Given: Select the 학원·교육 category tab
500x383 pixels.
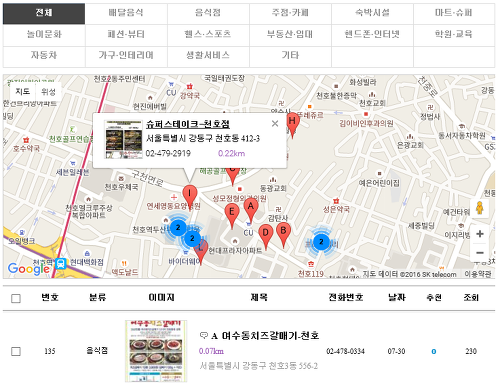Looking at the screenshot, I should click(454, 34).
